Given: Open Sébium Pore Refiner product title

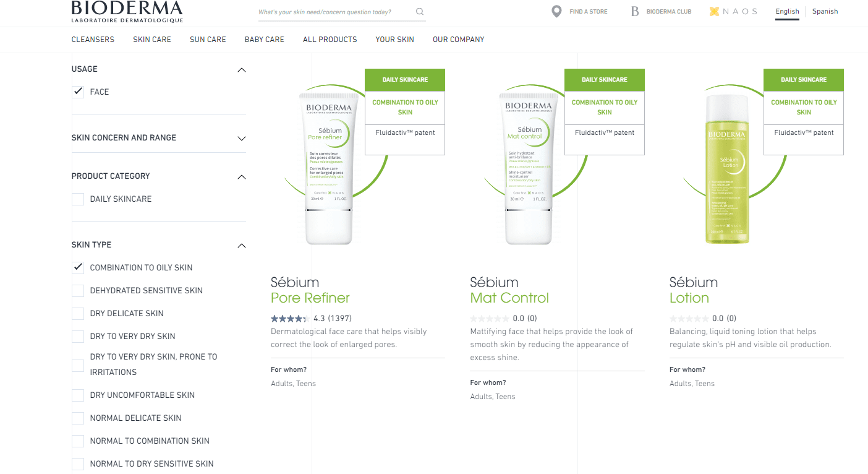Looking at the screenshot, I should point(310,290).
